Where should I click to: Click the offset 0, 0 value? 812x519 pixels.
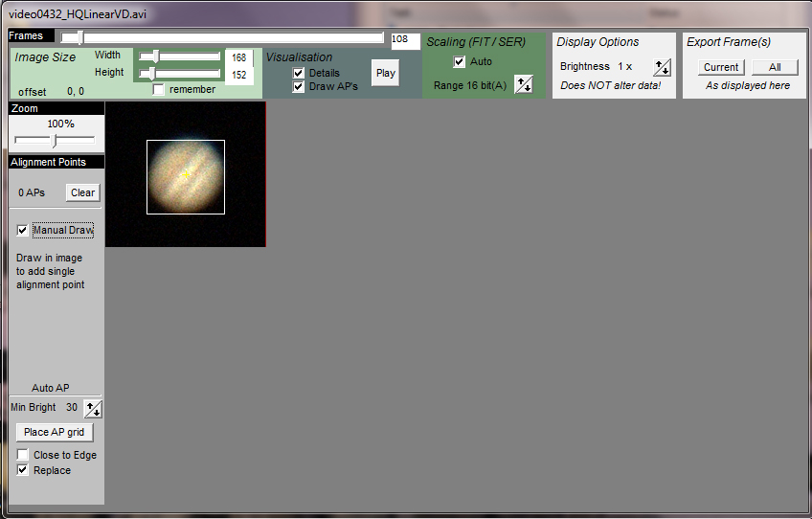pos(76,92)
